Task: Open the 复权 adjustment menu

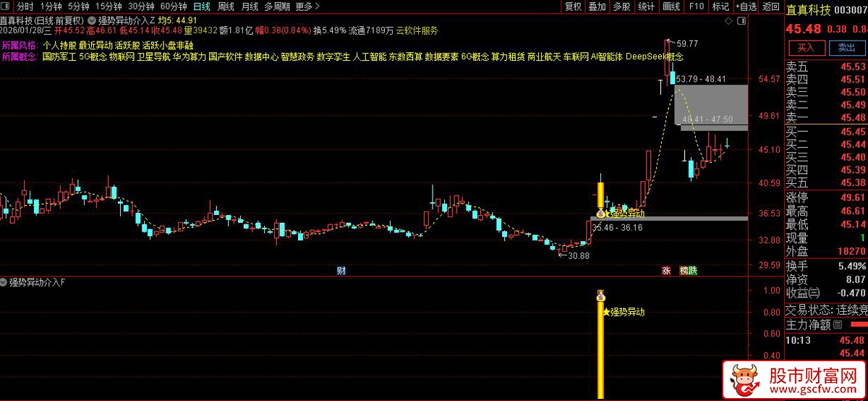Action: pyautogui.click(x=573, y=7)
